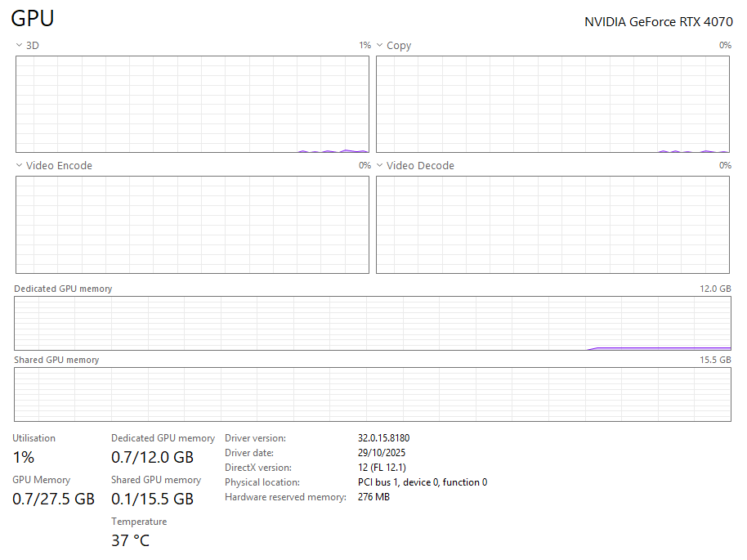747x560 pixels.
Task: Open the Copy engine dropdown chevron
Action: [380, 46]
